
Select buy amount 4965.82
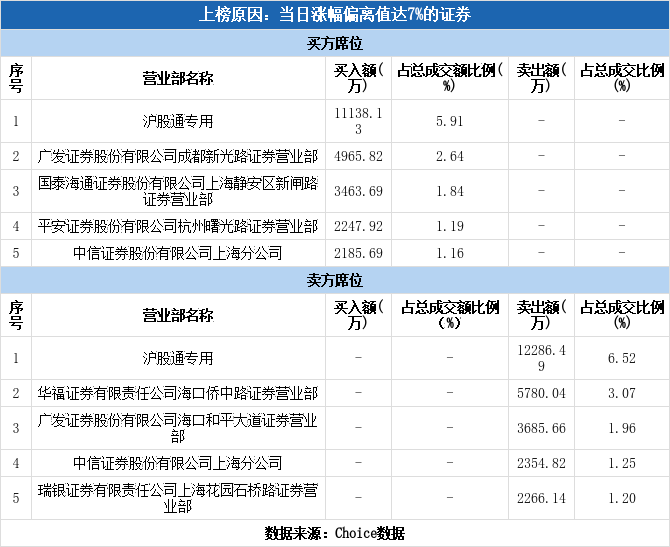[x=359, y=156]
